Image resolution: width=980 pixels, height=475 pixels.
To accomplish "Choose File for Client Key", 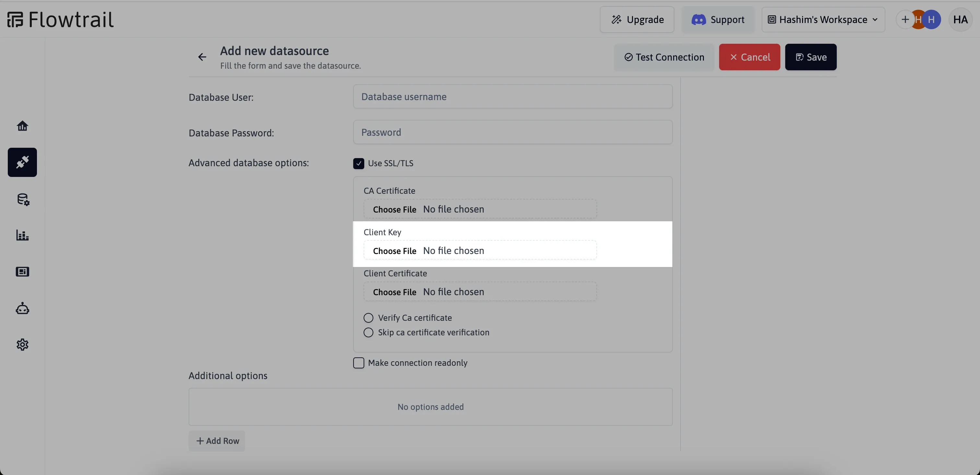I will point(394,251).
